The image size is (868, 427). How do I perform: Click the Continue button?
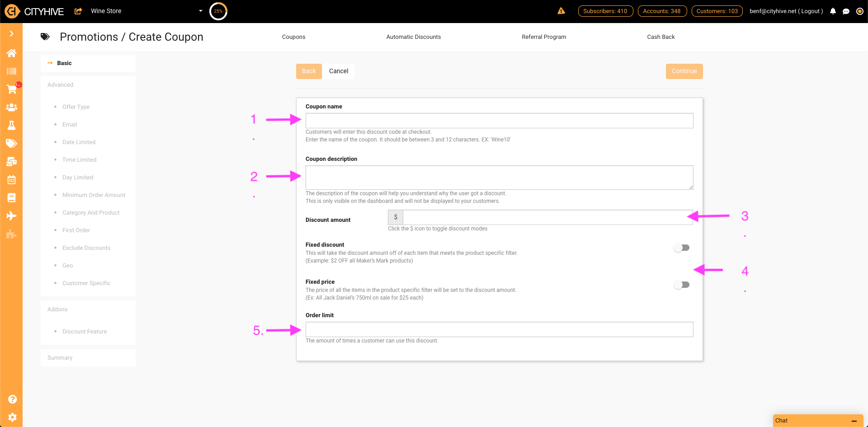(x=684, y=71)
